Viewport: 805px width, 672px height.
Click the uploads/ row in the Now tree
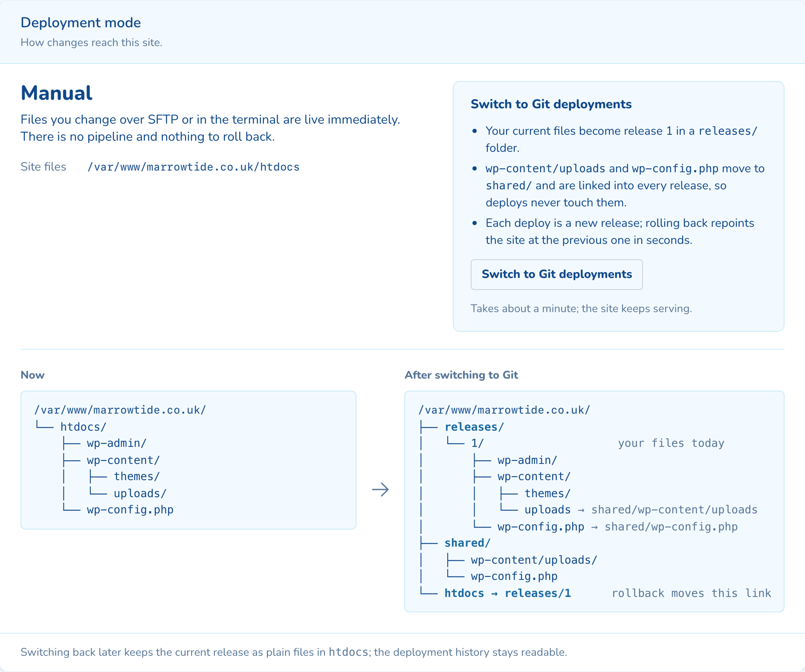[140, 493]
